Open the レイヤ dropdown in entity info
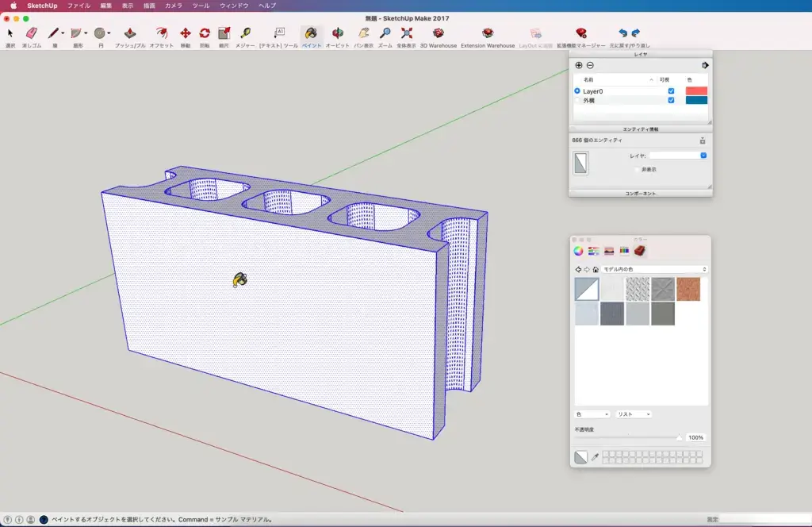This screenshot has width=812, height=527. [x=678, y=156]
